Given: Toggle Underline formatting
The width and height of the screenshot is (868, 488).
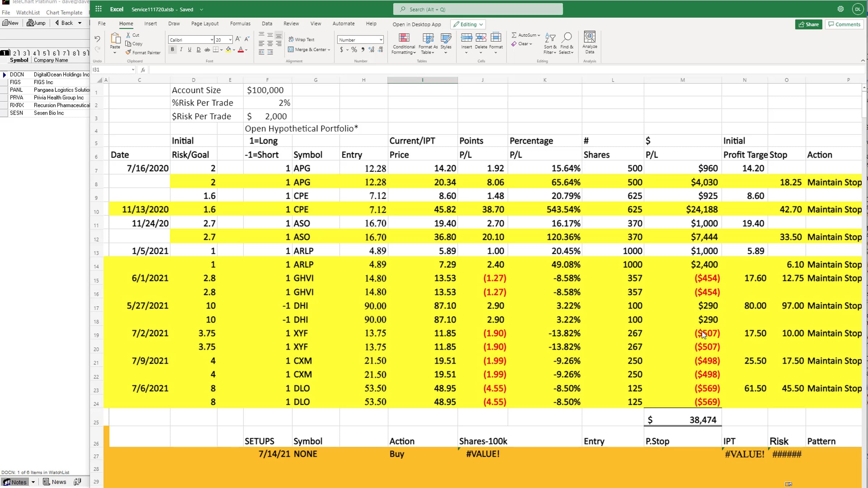Looking at the screenshot, I should pos(190,50).
